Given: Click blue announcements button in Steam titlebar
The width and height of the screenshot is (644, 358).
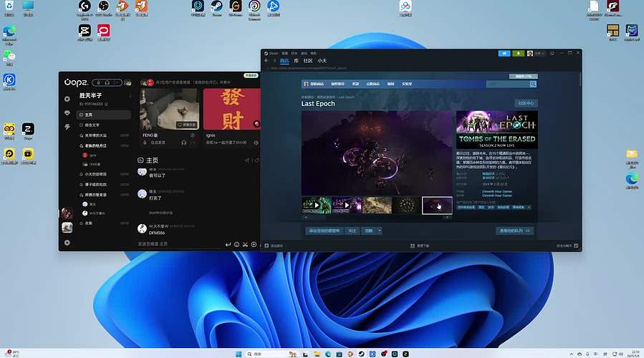Looking at the screenshot, I should click(504, 54).
